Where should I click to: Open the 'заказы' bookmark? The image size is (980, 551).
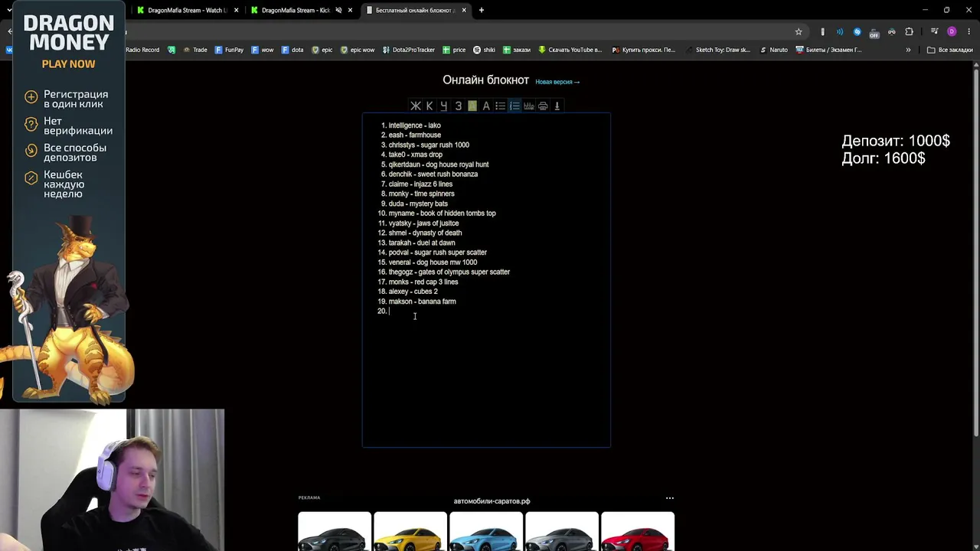tap(517, 50)
